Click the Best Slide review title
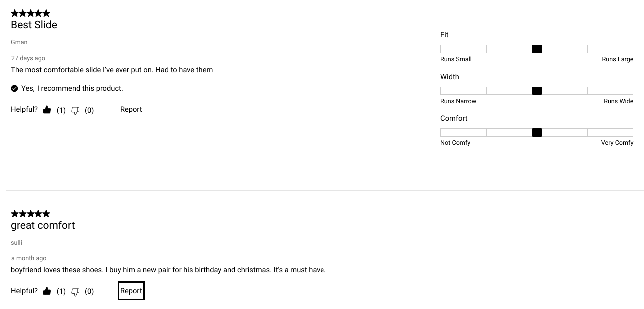Image resolution: width=644 pixels, height=309 pixels. click(x=34, y=25)
